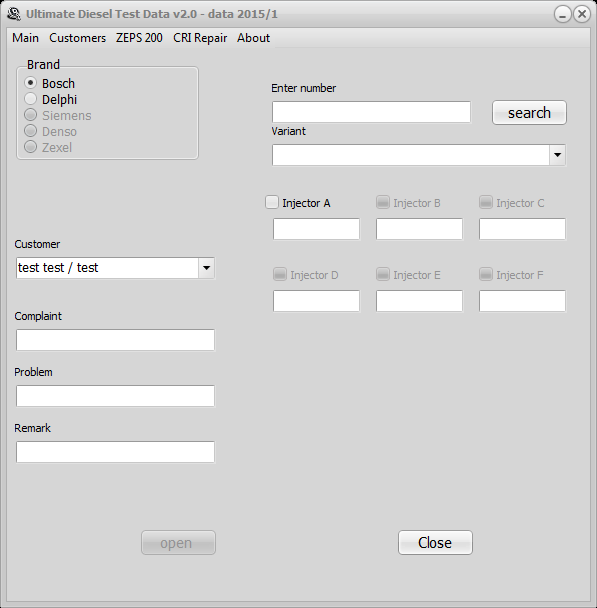Tick the Injector A checkbox
This screenshot has width=597, height=608.
point(272,202)
